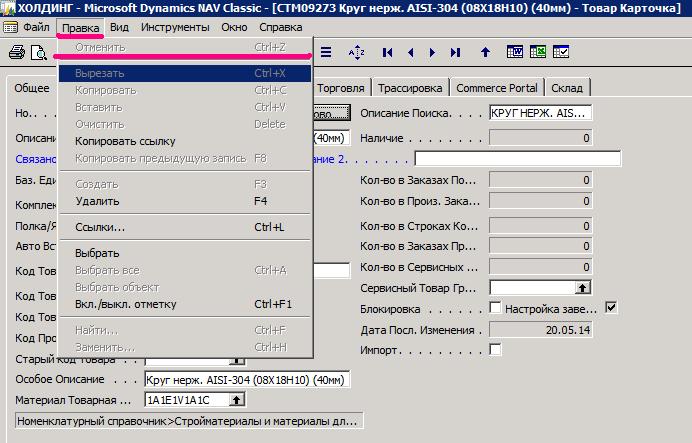Click the Print icon in toolbar
692x443 pixels.
point(17,53)
